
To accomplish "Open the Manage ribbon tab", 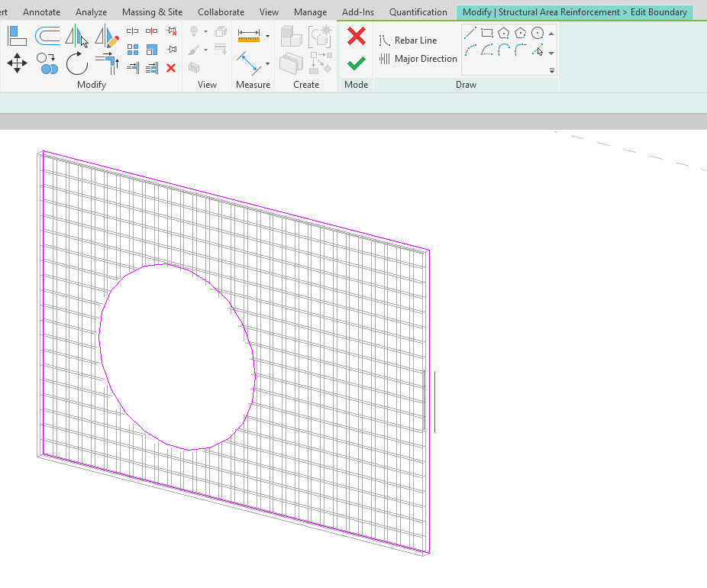I will coord(310,11).
